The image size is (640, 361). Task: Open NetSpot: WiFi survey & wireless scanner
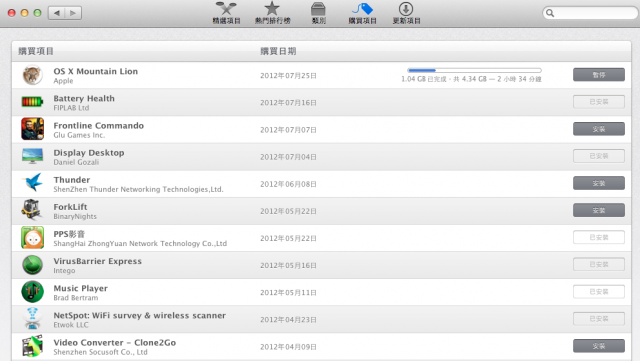[x=140, y=315]
